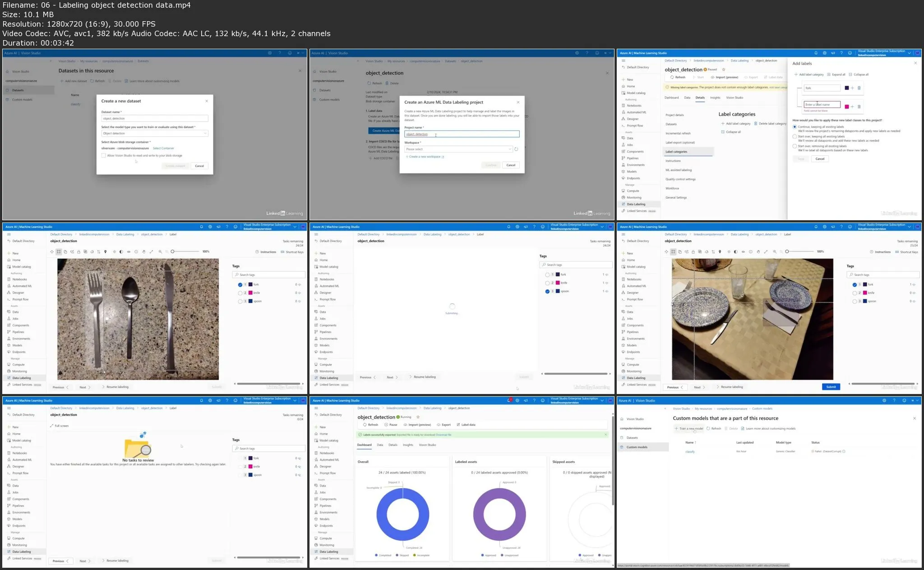
Task: Click Submit in table-setting image frame
Action: (x=831, y=387)
